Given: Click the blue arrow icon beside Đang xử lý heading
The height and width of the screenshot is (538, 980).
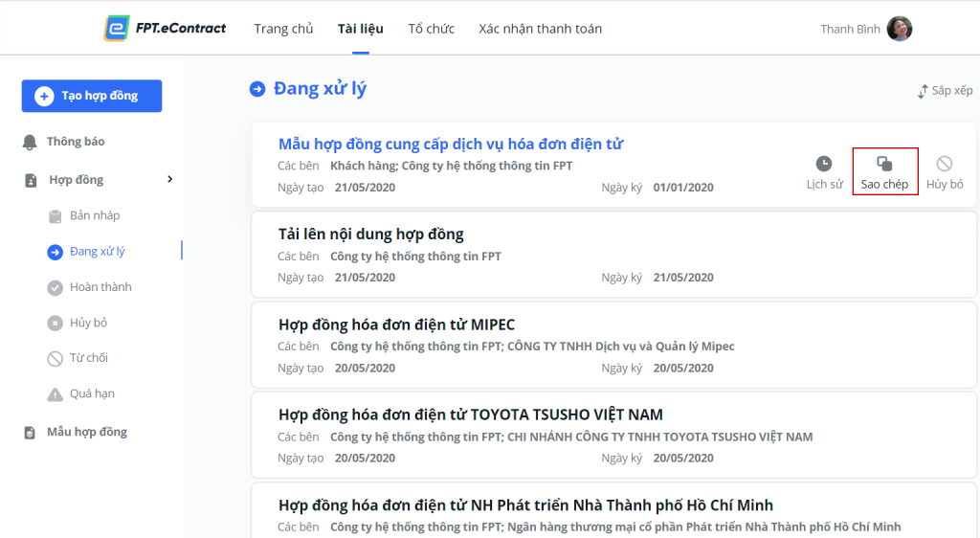Looking at the screenshot, I should point(257,89).
